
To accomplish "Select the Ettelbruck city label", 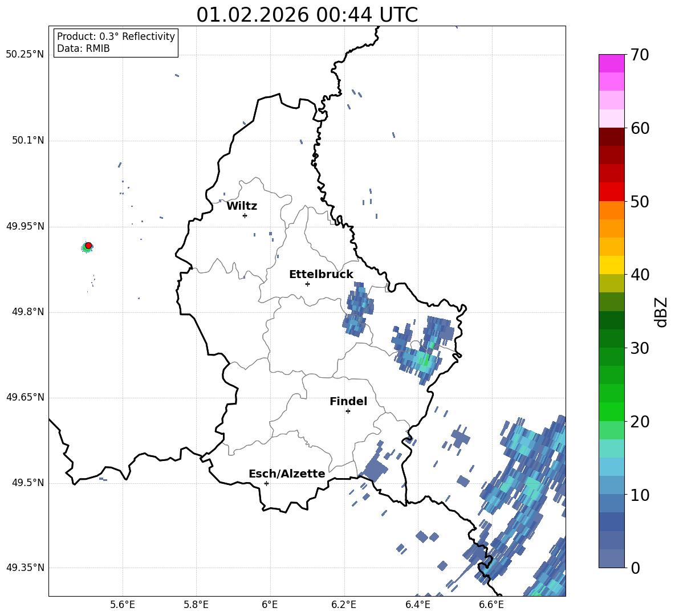I will tap(321, 275).
